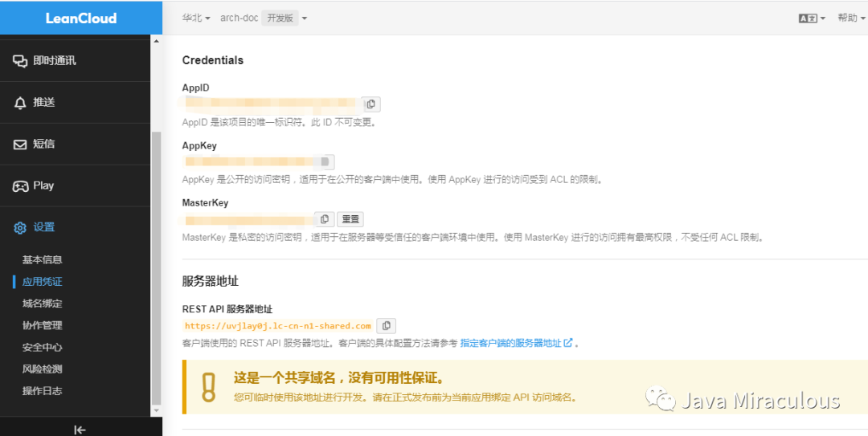Click the blurred MasterKey value field

(x=248, y=220)
